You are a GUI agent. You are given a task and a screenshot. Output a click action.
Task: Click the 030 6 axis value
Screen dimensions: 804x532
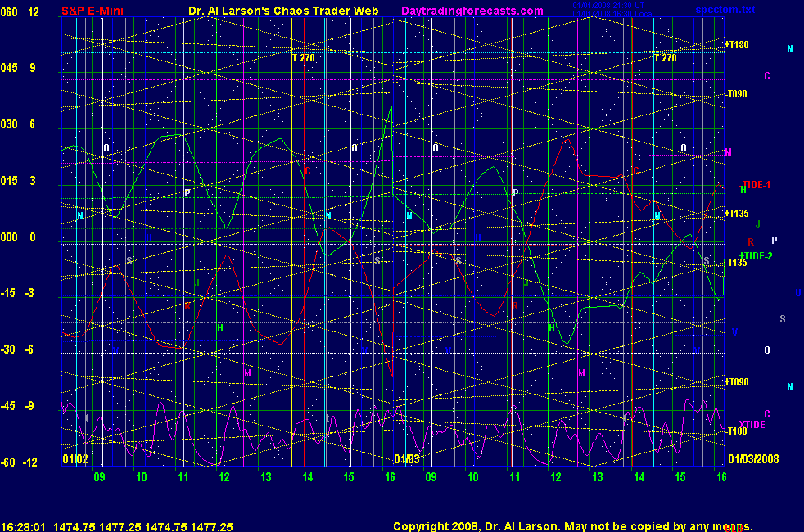tap(19, 124)
